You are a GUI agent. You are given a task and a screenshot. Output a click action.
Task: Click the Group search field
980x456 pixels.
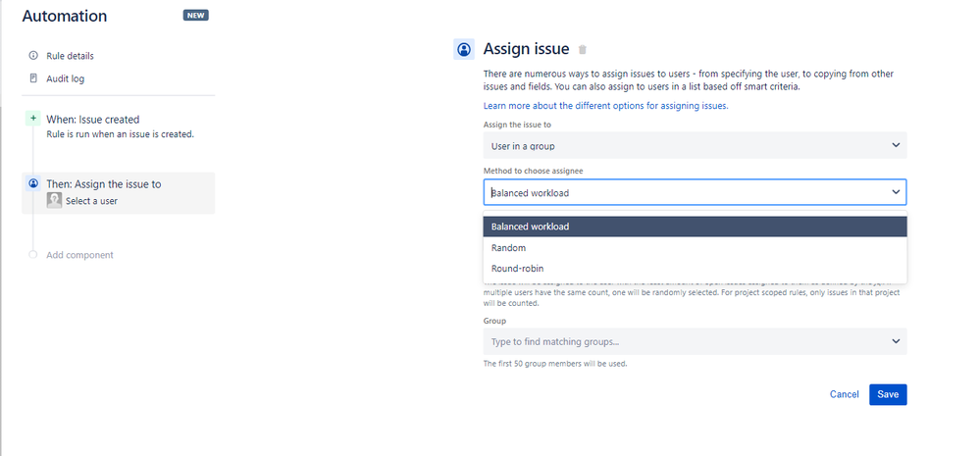[x=695, y=341]
